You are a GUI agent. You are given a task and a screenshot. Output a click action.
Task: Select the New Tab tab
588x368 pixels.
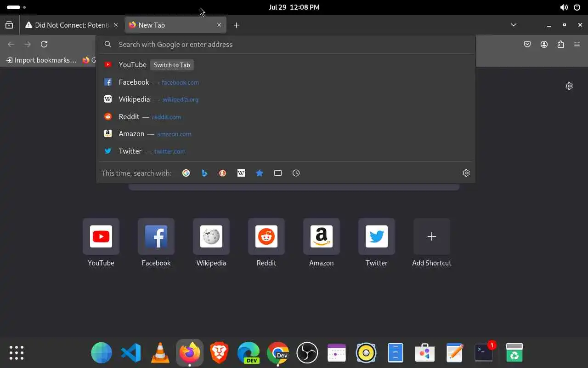175,25
